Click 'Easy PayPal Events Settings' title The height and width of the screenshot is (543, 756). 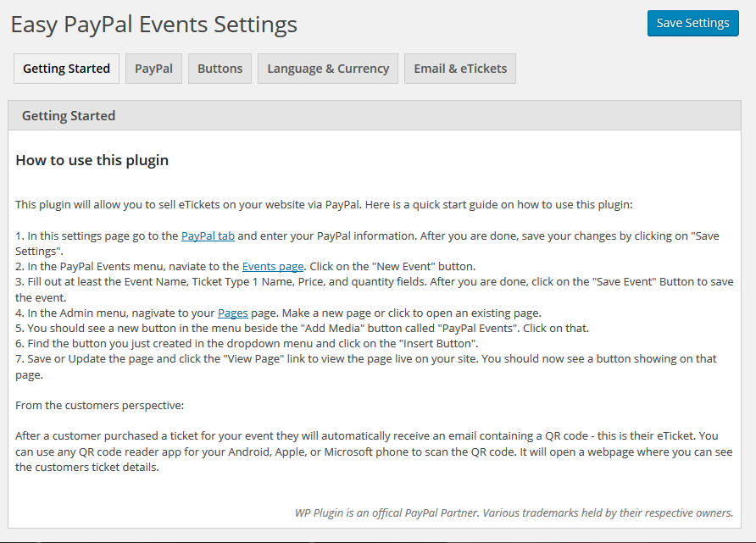(x=153, y=24)
